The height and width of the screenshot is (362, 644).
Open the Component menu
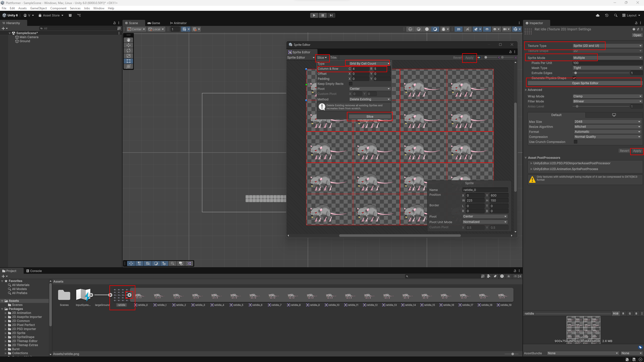pyautogui.click(x=58, y=8)
